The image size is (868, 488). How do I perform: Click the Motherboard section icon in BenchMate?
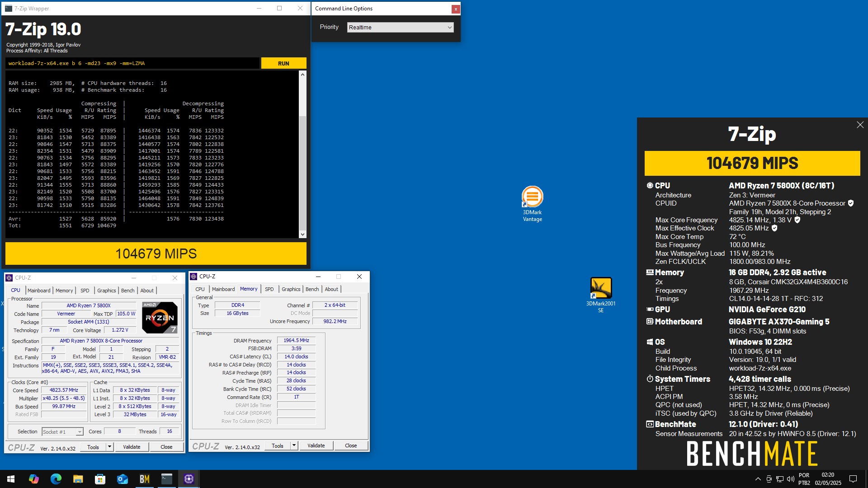650,322
